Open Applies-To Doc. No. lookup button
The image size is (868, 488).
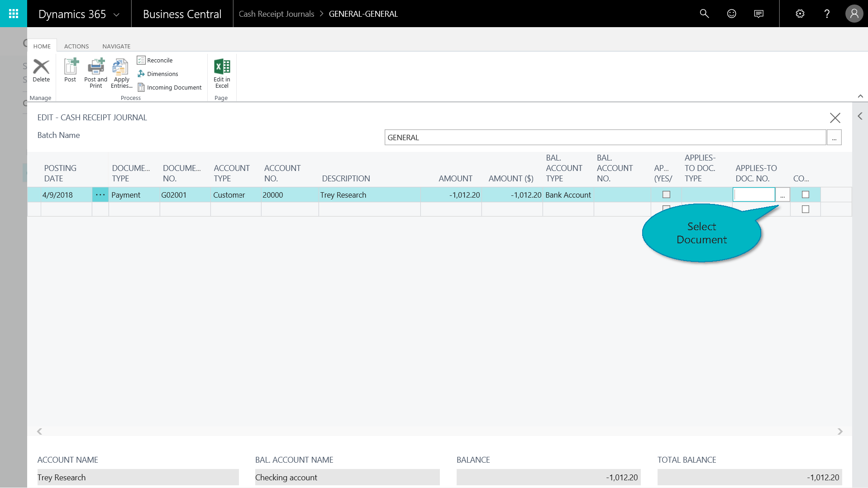[782, 195]
